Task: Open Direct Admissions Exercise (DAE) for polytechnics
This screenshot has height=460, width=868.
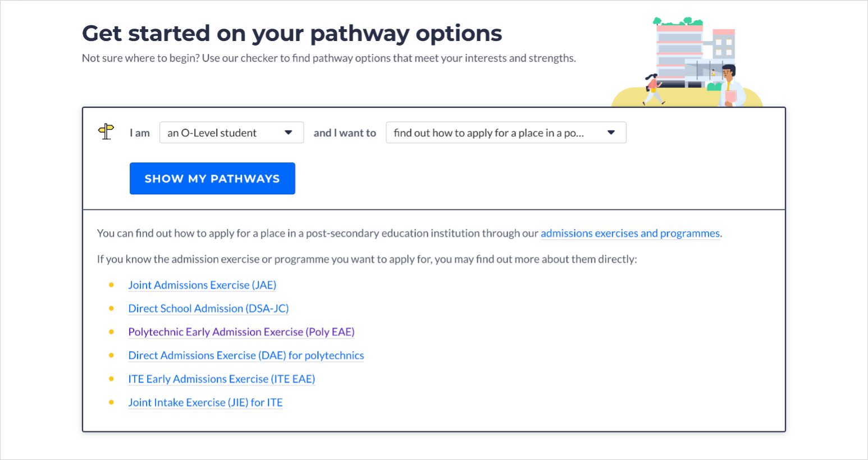Action: click(246, 356)
